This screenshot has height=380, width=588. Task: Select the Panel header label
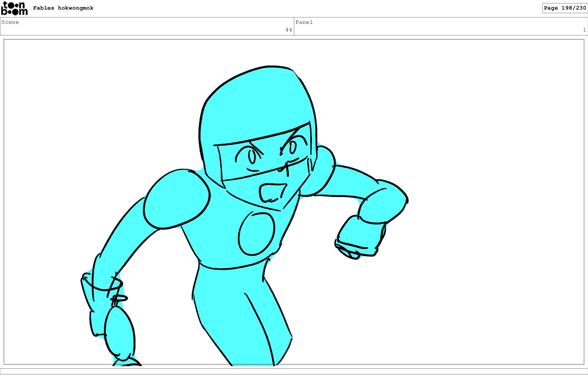click(304, 22)
